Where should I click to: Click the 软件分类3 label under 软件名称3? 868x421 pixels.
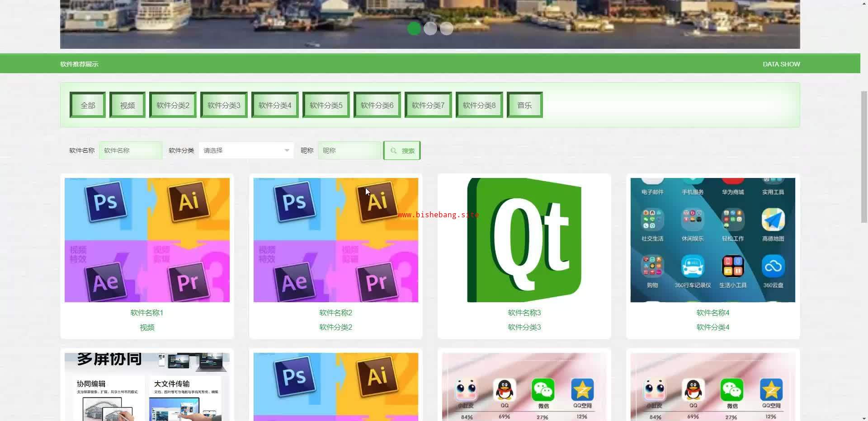524,327
